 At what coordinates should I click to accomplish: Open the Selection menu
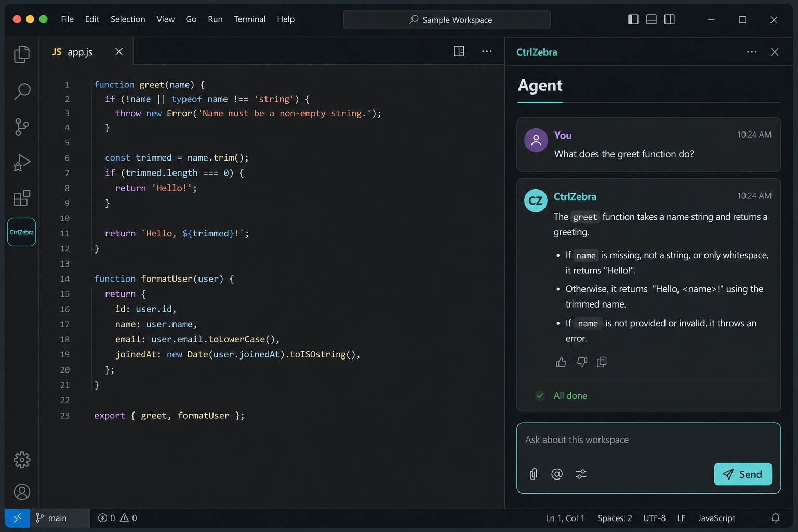(x=128, y=19)
